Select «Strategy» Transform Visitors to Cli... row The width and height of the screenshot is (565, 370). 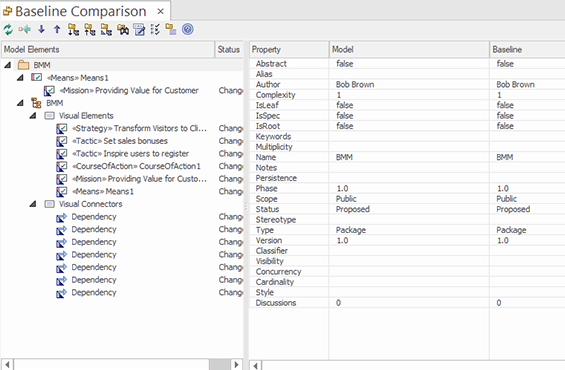140,128
